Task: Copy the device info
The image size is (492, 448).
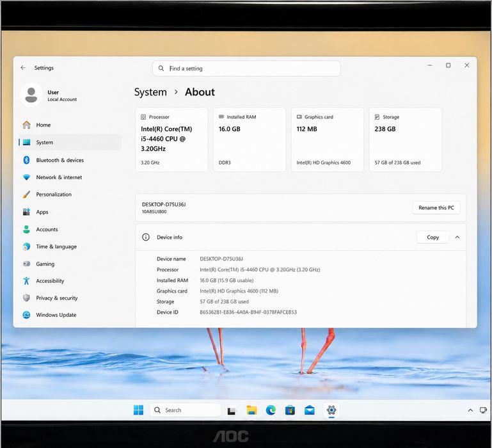Action: tap(432, 237)
